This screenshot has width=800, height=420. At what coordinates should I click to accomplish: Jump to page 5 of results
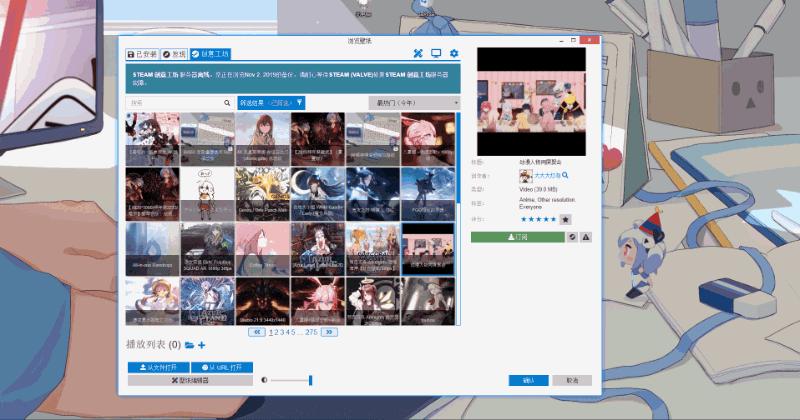[x=293, y=332]
